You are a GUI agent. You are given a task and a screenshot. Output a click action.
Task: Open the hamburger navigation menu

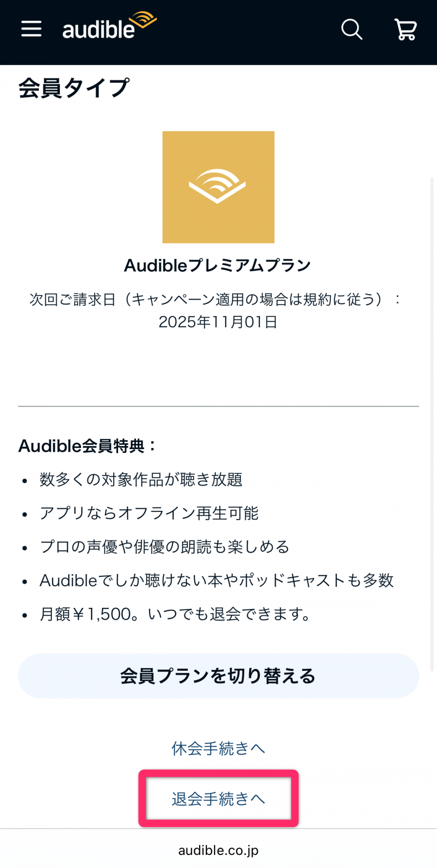click(x=32, y=29)
